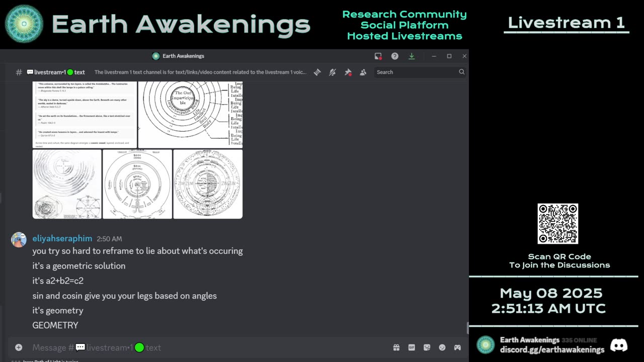The width and height of the screenshot is (644, 362).
Task: Click the Earth Awakenings window title icon
Action: [x=156, y=56]
